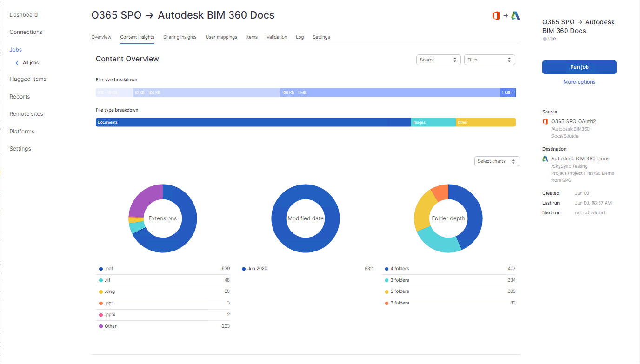Click the Office icon beside O365 SPO OAuth2
640x364 pixels.
click(545, 122)
